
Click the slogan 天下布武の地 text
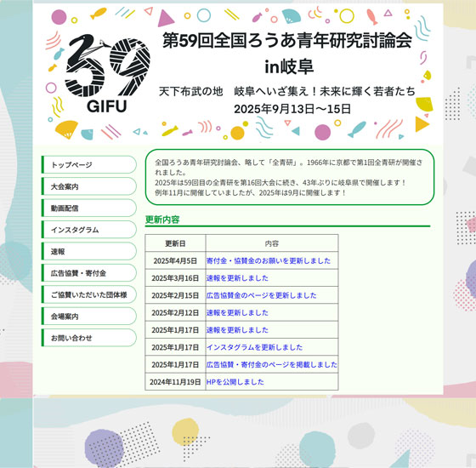point(191,91)
